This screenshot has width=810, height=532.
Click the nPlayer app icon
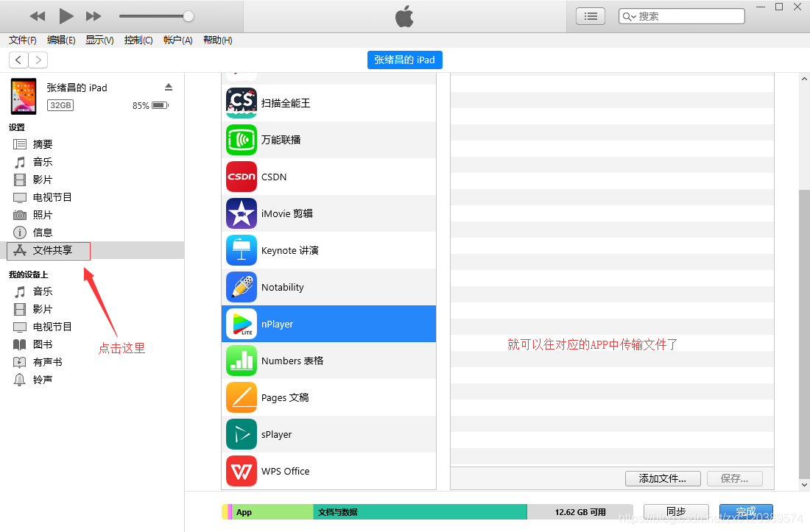[242, 324]
